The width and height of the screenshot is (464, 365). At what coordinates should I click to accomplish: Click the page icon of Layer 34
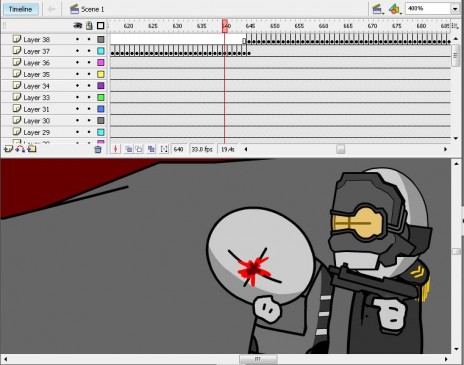click(x=17, y=85)
